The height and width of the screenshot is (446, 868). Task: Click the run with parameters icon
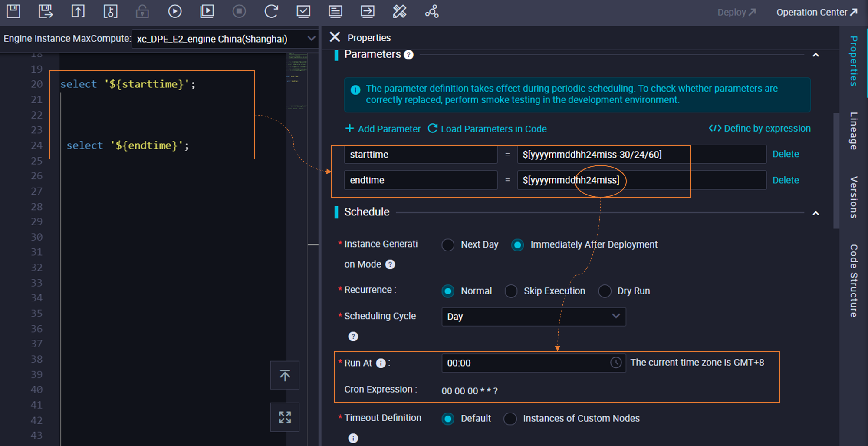[x=207, y=11]
